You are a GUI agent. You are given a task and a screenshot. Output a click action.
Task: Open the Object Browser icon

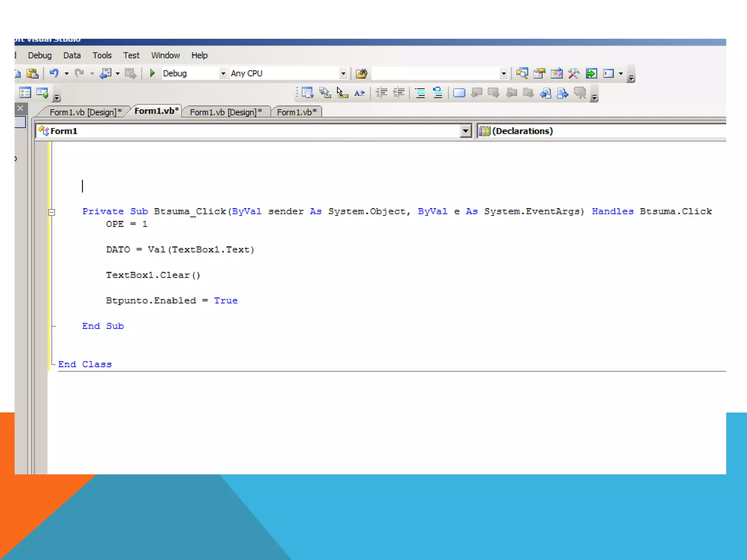[x=557, y=74]
